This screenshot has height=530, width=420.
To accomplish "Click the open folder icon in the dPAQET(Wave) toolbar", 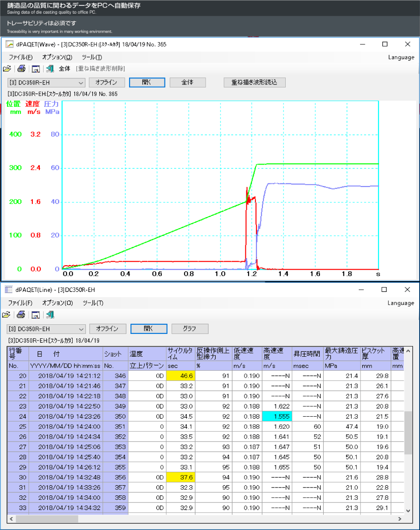I will (x=7, y=69).
